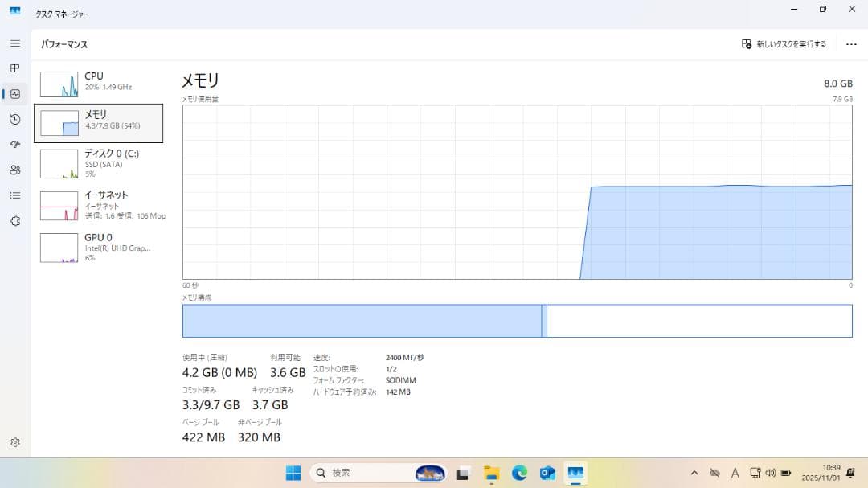Click the taskbar search box
Viewport: 868px width, 488px height.
362,473
